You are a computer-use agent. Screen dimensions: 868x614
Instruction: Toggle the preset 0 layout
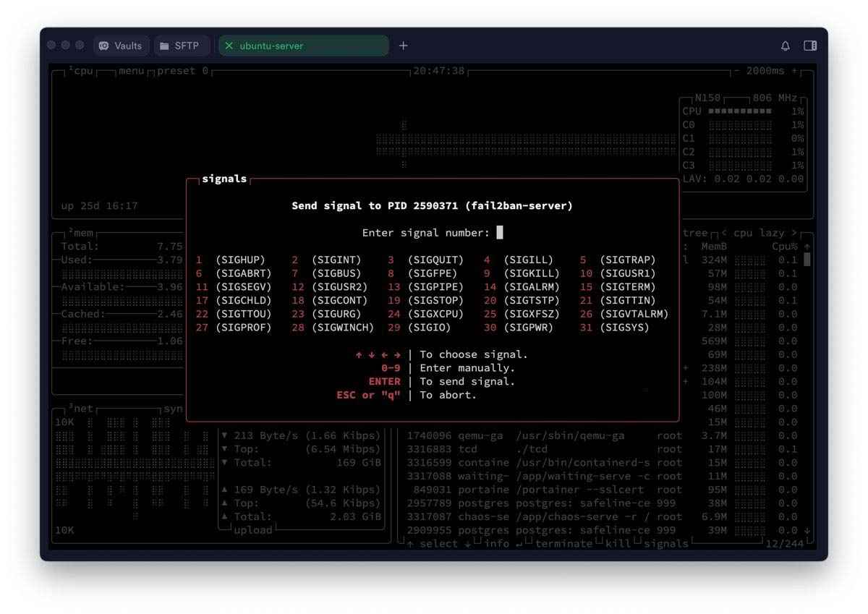click(x=182, y=71)
